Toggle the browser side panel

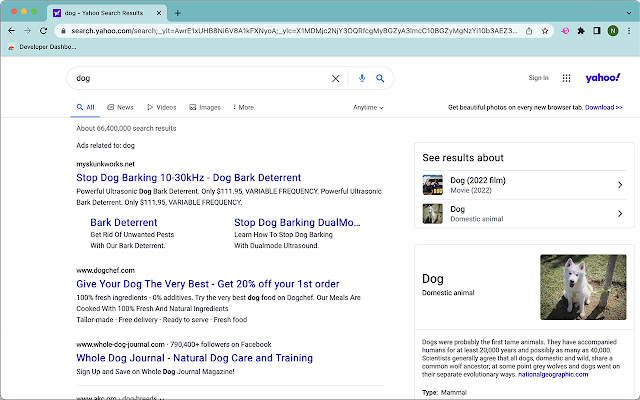597,31
